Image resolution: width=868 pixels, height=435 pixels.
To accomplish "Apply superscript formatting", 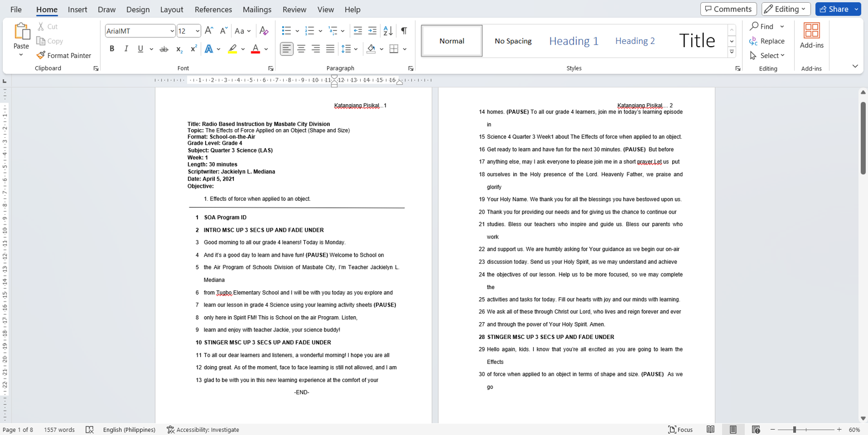I will (193, 49).
